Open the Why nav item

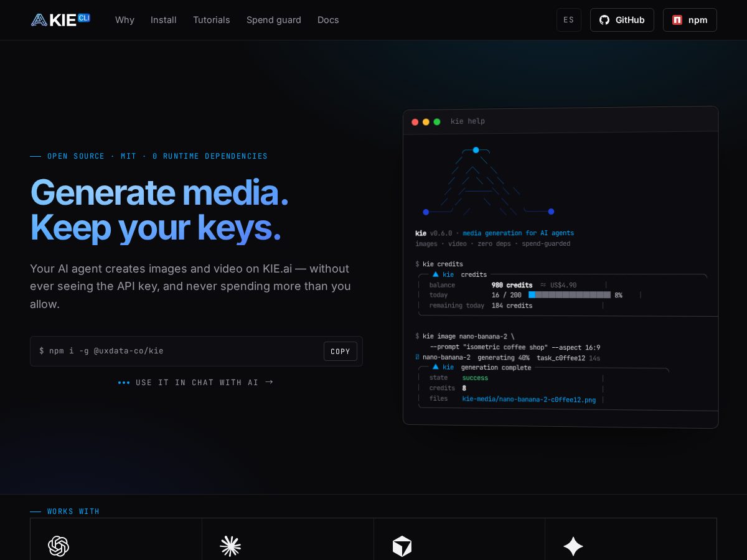[125, 20]
